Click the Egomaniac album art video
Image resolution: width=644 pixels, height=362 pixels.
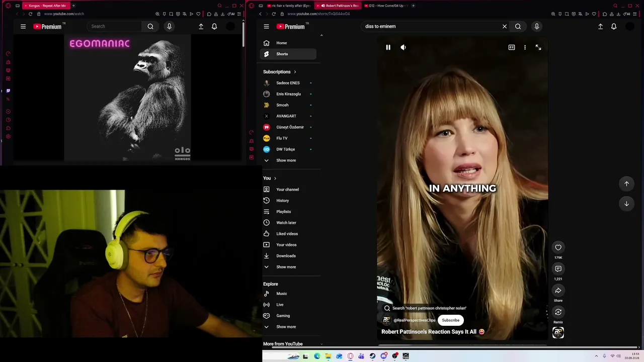pos(127,98)
